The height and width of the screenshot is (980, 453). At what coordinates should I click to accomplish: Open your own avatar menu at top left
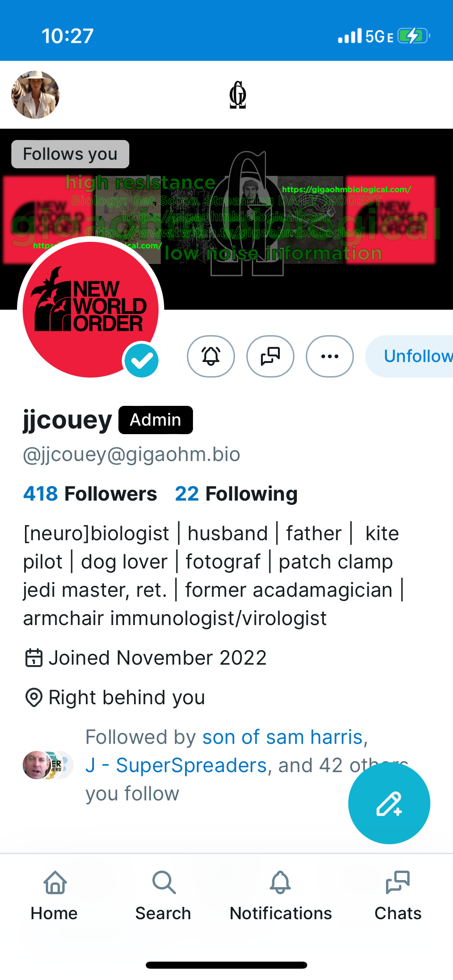pos(35,95)
